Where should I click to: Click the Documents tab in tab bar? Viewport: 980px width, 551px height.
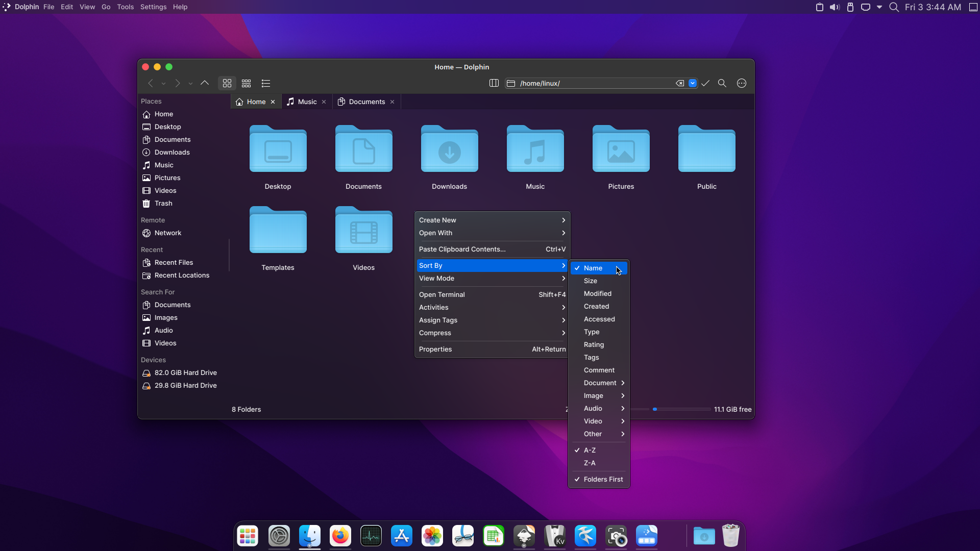point(367,102)
